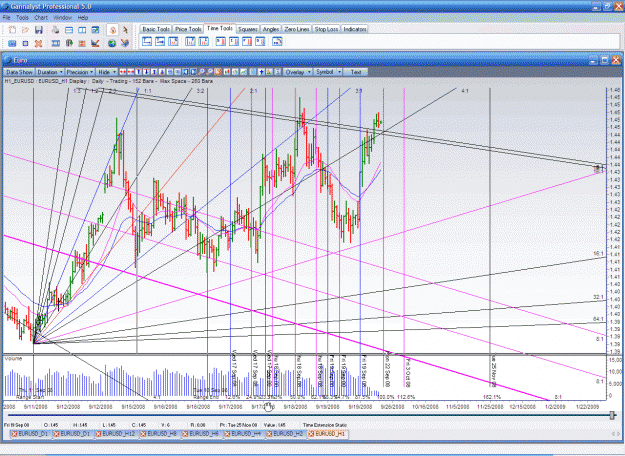This screenshot has width=625, height=456.
Task: Click the arrow cursor icon in main toolbar
Action: click(x=125, y=30)
